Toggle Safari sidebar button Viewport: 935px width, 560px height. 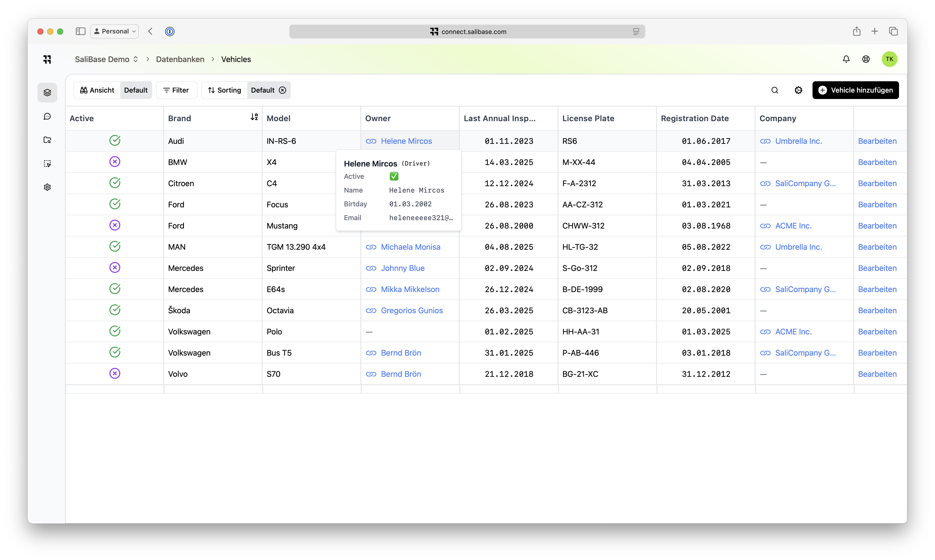80,31
